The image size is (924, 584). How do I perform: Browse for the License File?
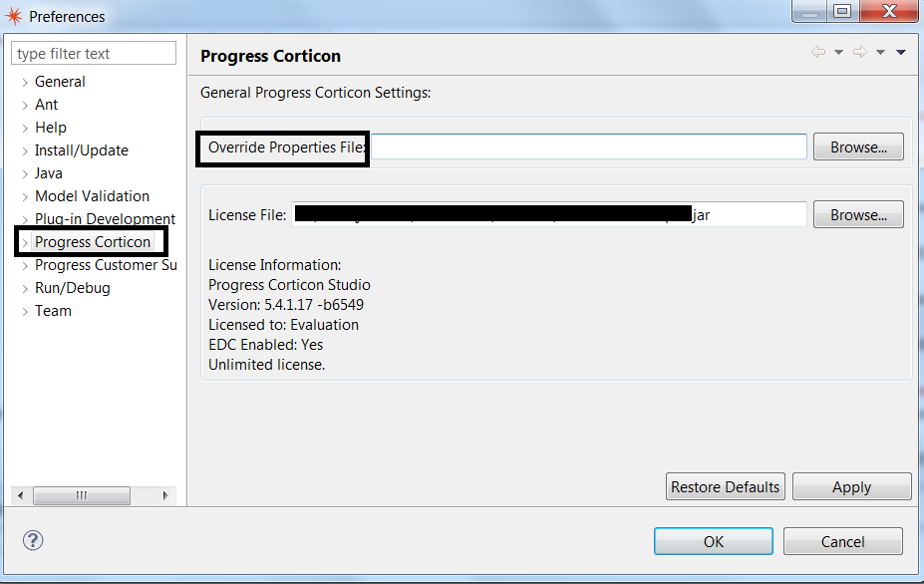pos(858,214)
